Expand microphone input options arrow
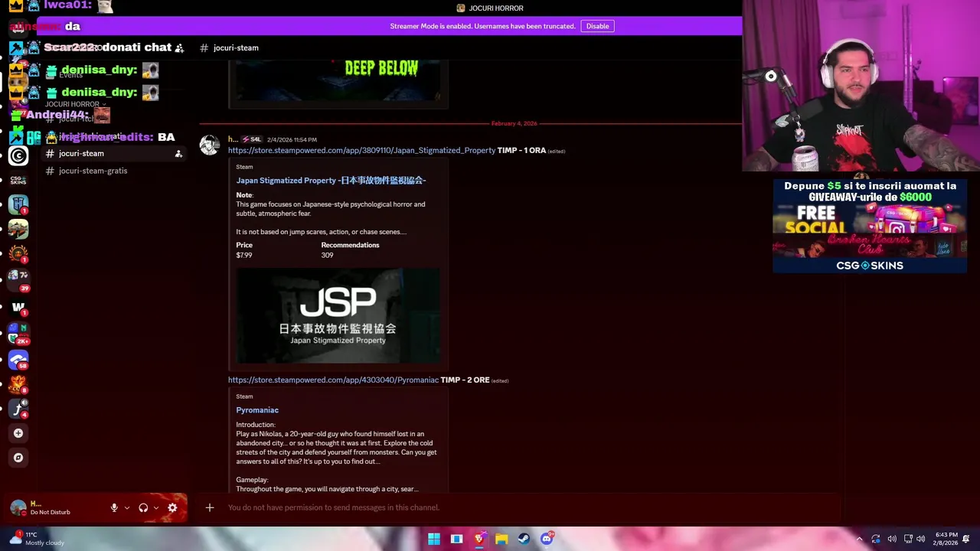This screenshot has height=551, width=980. pyautogui.click(x=127, y=507)
